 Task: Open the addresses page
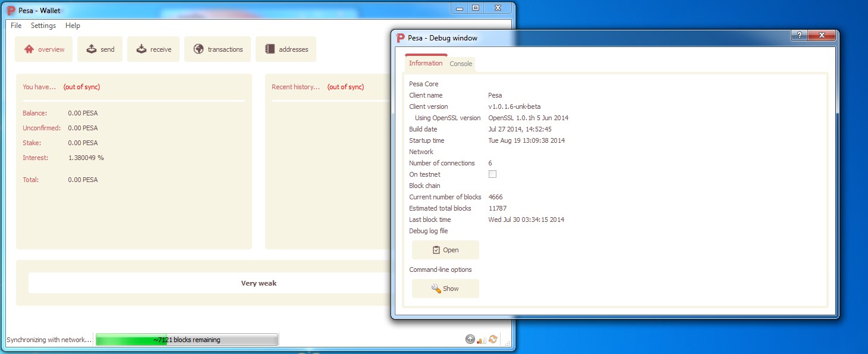pos(286,49)
